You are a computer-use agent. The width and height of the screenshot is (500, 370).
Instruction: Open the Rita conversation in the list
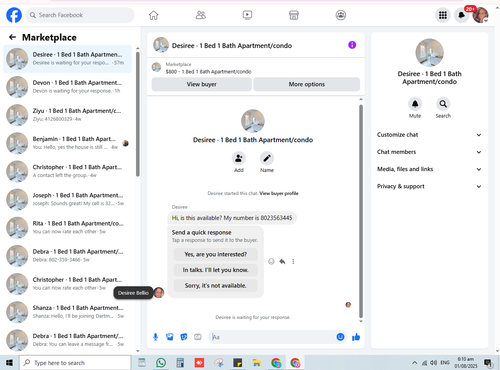coord(68,227)
